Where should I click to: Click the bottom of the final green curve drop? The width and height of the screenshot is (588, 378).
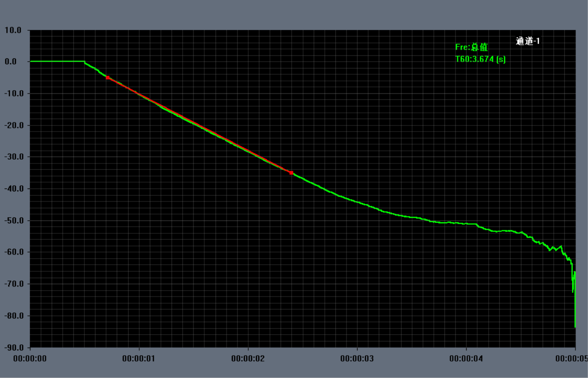tap(575, 326)
